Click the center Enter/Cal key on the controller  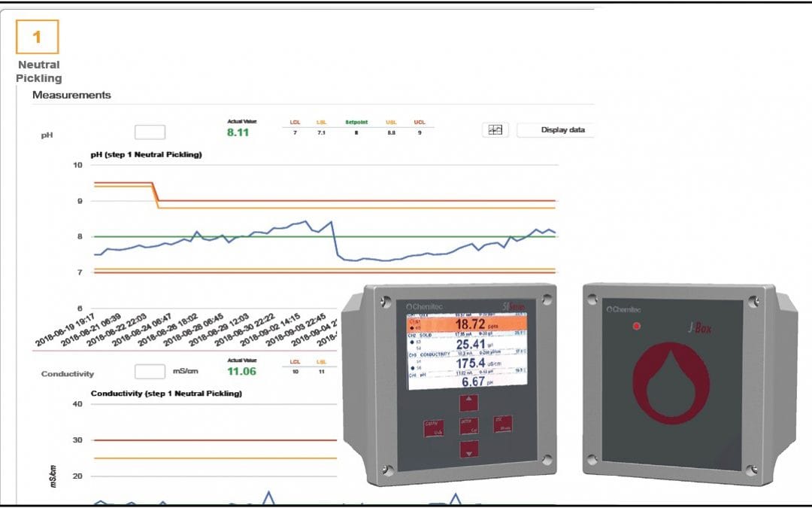pos(468,425)
